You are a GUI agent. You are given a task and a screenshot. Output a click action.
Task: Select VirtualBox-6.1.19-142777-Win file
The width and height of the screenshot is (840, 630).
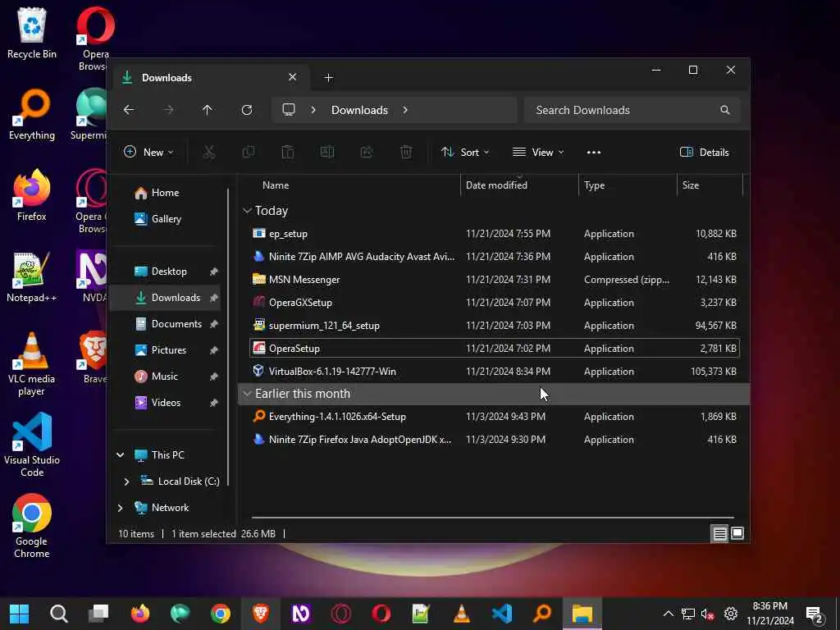[x=495, y=372]
